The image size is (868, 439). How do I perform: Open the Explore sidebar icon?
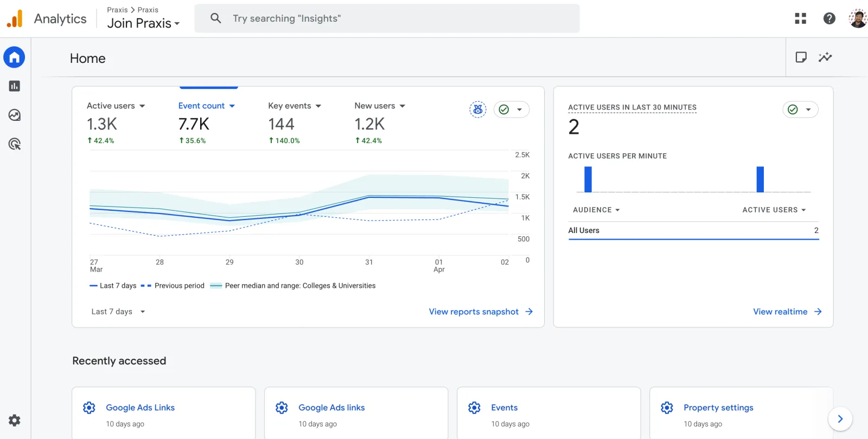pyautogui.click(x=15, y=115)
